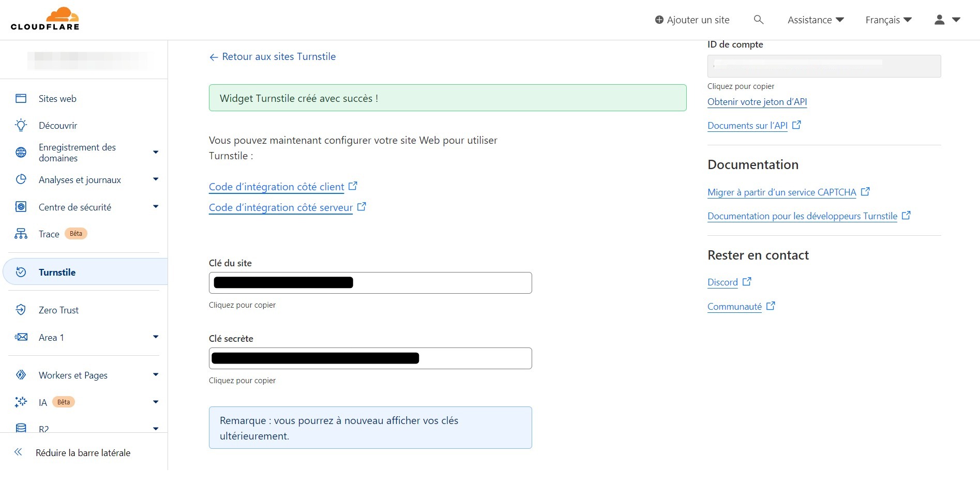
Task: Open Migrer à partir d'un service CAPTCHA
Action: pos(782,192)
